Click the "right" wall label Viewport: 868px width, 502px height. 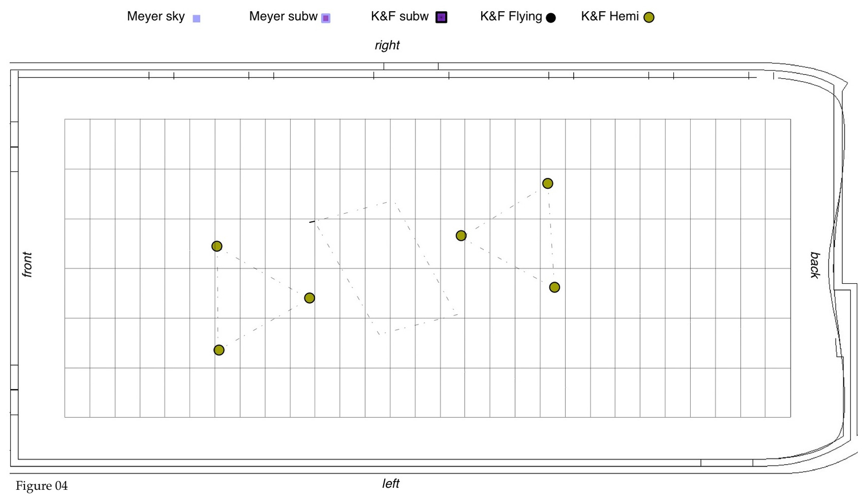[x=387, y=45]
